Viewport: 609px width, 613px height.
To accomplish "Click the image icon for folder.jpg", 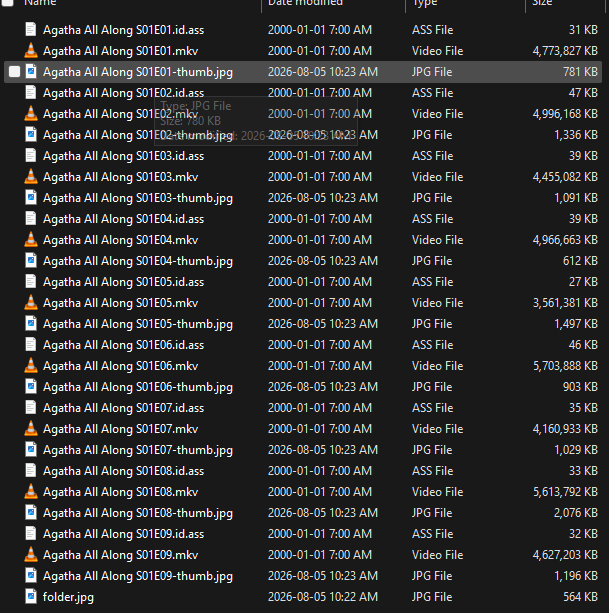I will pyautogui.click(x=31, y=597).
